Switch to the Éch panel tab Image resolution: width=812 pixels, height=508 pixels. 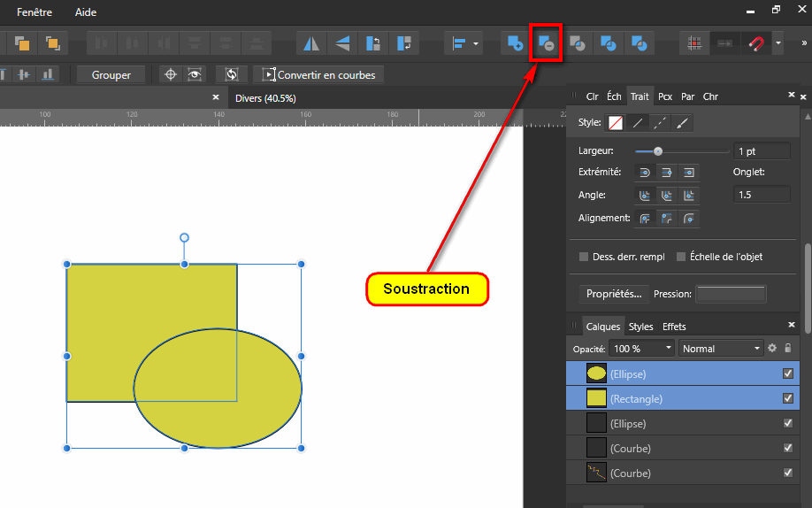(614, 96)
